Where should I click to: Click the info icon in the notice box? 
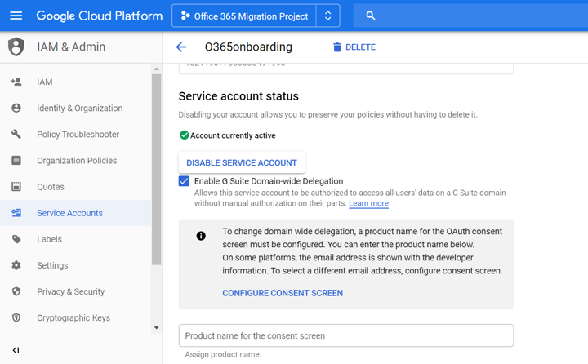(201, 236)
